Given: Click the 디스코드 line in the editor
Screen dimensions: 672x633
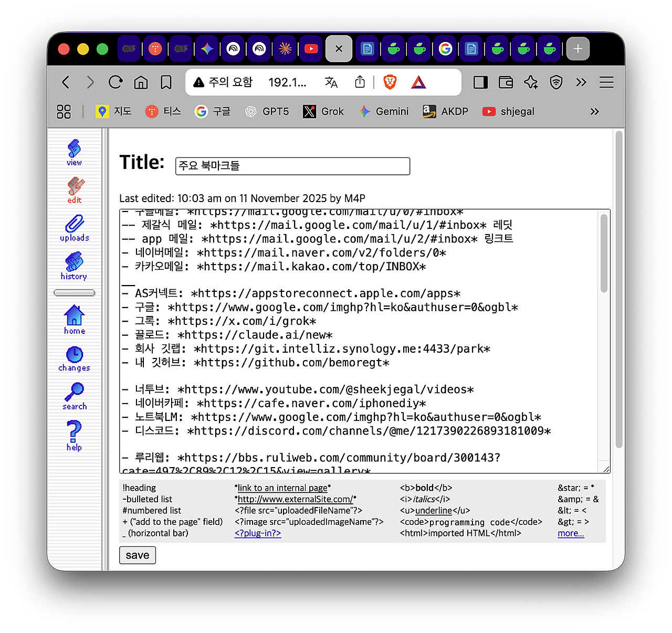Looking at the screenshot, I should 337,431.
